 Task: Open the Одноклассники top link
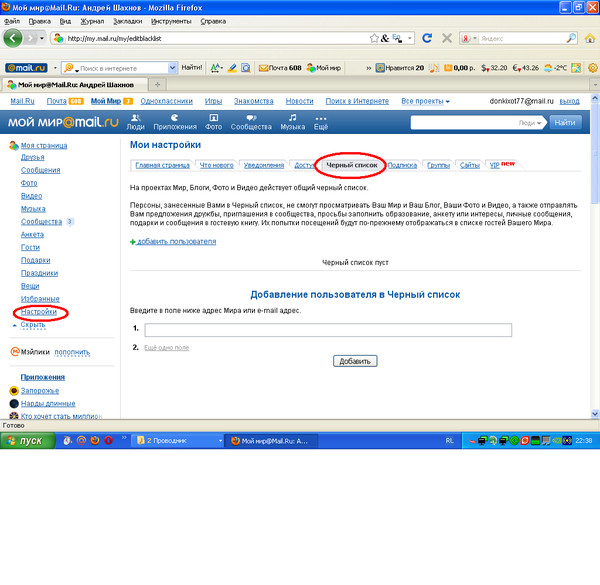[166, 101]
